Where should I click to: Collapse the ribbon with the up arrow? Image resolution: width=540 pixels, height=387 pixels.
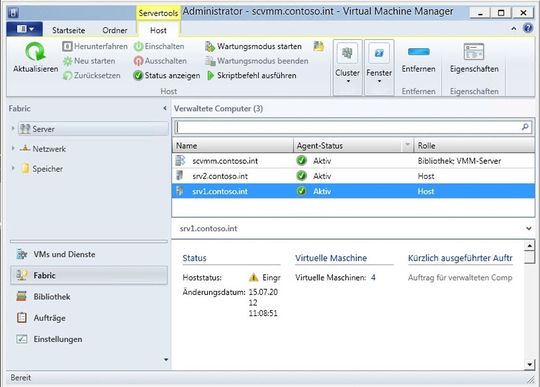click(514, 29)
